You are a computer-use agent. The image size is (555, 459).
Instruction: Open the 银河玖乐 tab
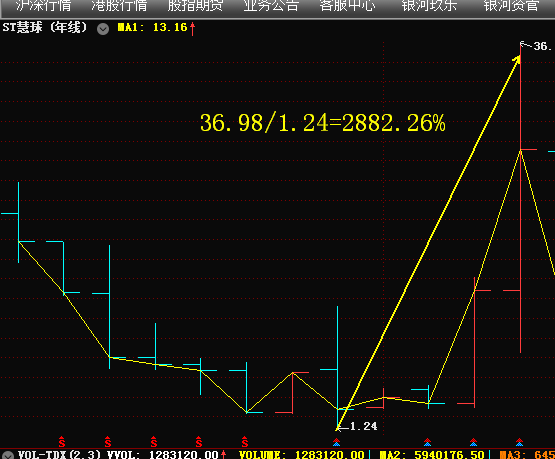click(x=429, y=6)
